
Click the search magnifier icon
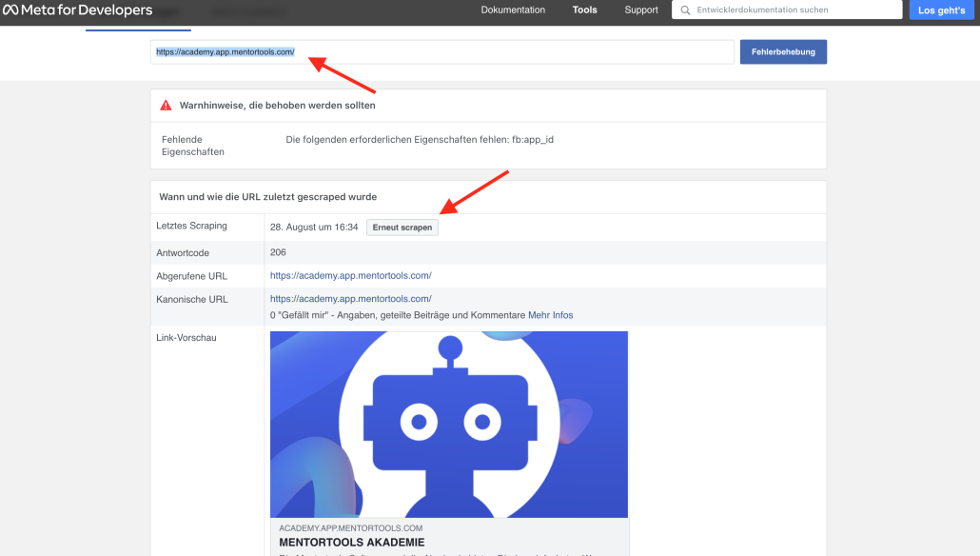pyautogui.click(x=685, y=10)
